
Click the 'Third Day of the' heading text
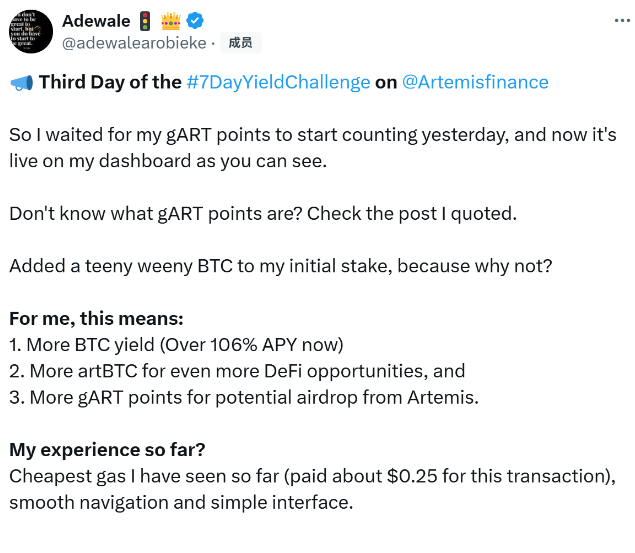tap(110, 82)
